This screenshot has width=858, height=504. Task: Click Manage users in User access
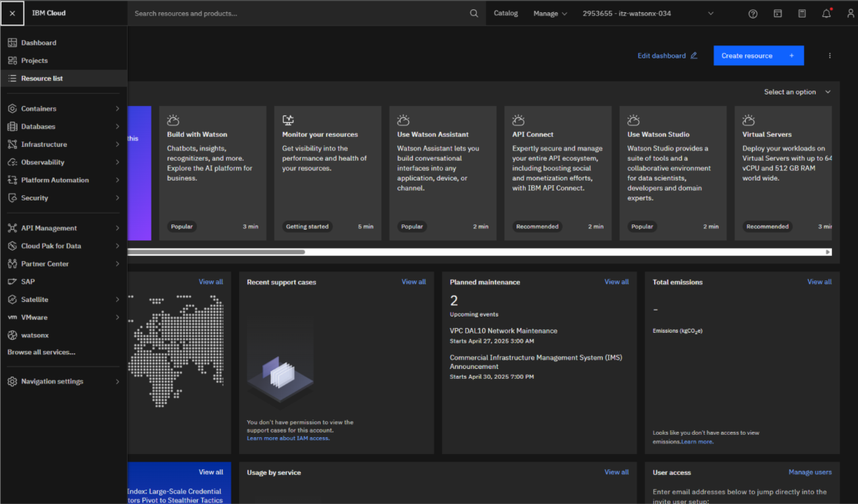click(x=810, y=472)
